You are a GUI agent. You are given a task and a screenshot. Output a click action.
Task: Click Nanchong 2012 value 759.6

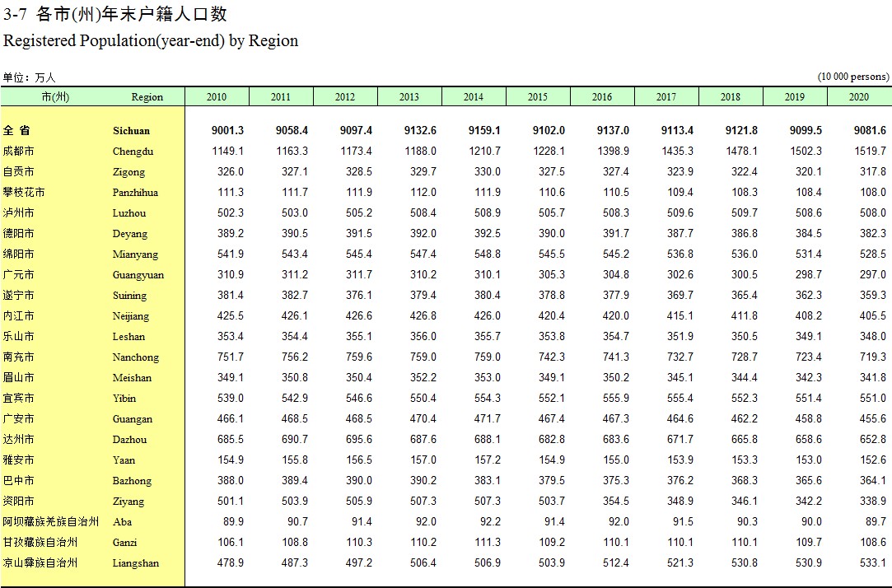[358, 357]
